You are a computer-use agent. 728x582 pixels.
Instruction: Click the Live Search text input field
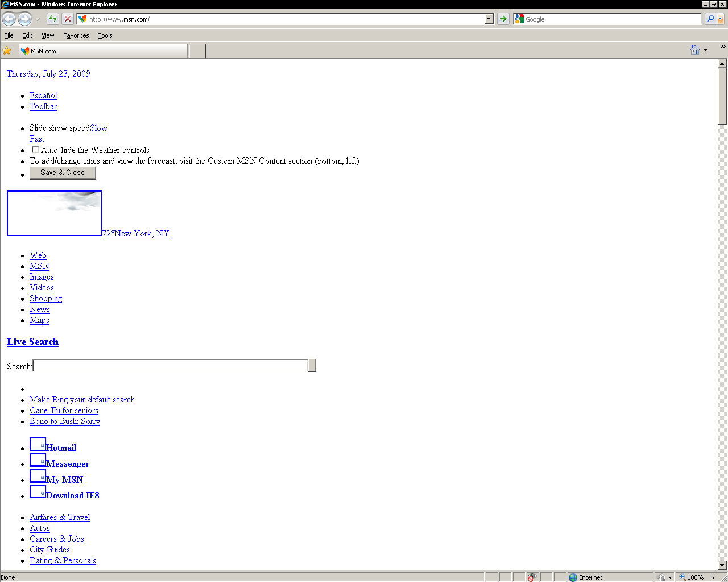click(171, 365)
